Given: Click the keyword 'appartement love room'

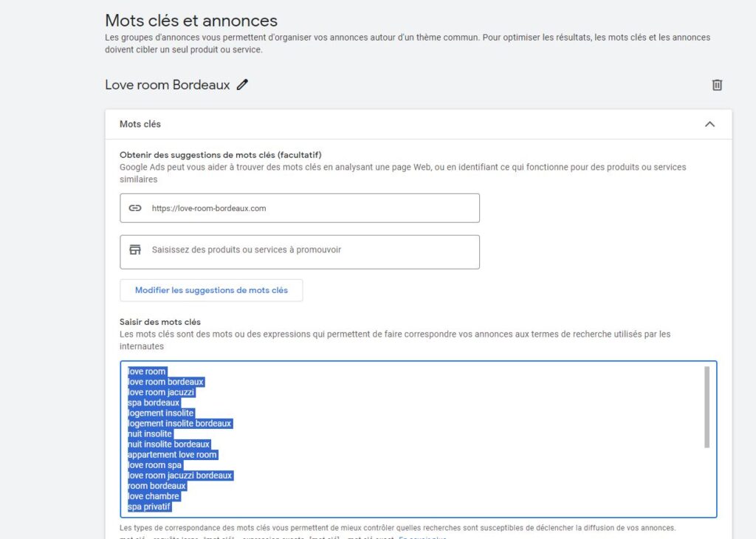Looking at the screenshot, I should (173, 455).
